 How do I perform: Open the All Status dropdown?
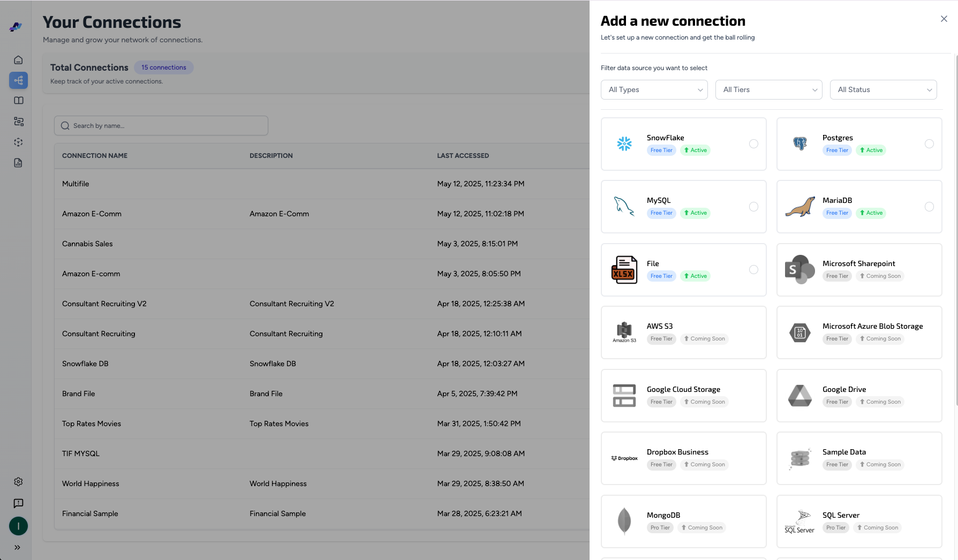coord(884,89)
